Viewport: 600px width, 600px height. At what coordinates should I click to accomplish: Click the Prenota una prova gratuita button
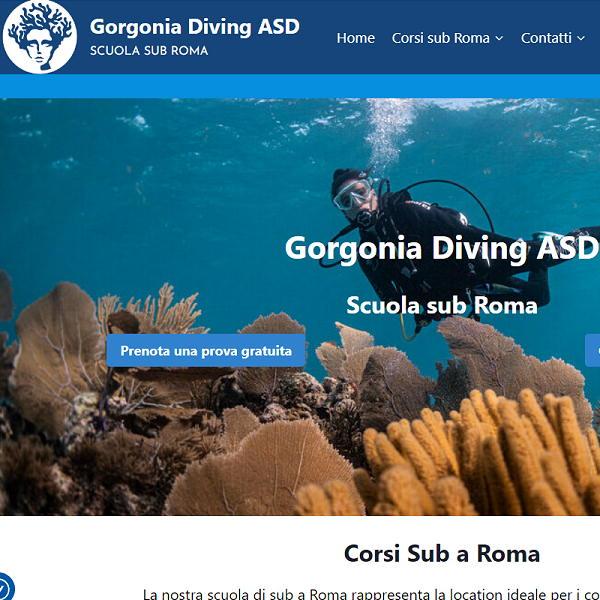coord(206,351)
